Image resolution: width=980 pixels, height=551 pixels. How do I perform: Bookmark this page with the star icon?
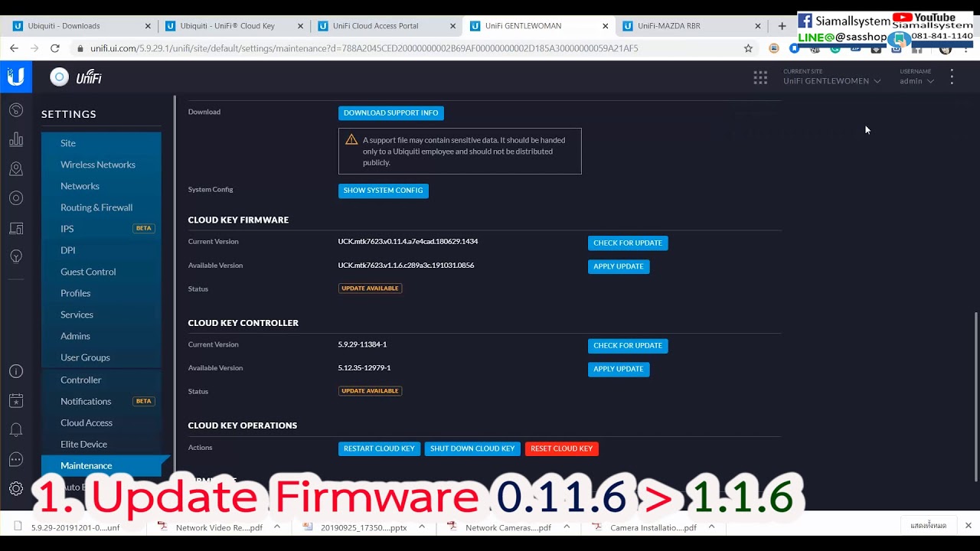[748, 48]
